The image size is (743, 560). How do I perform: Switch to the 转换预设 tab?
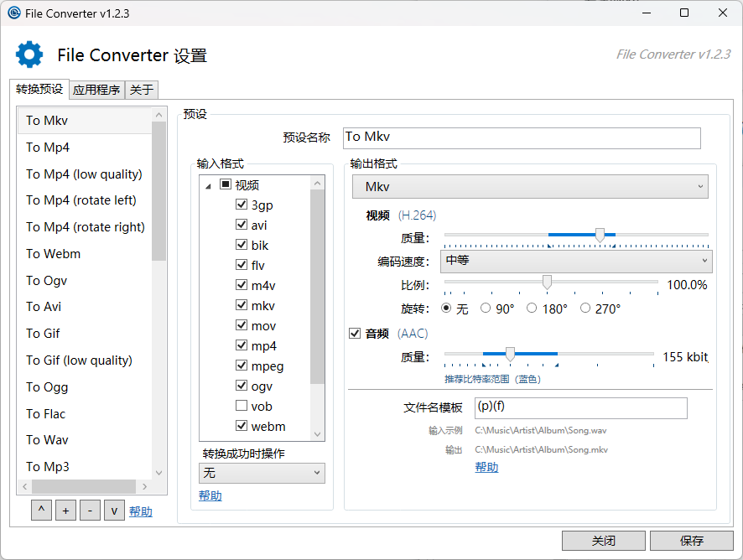tap(39, 89)
